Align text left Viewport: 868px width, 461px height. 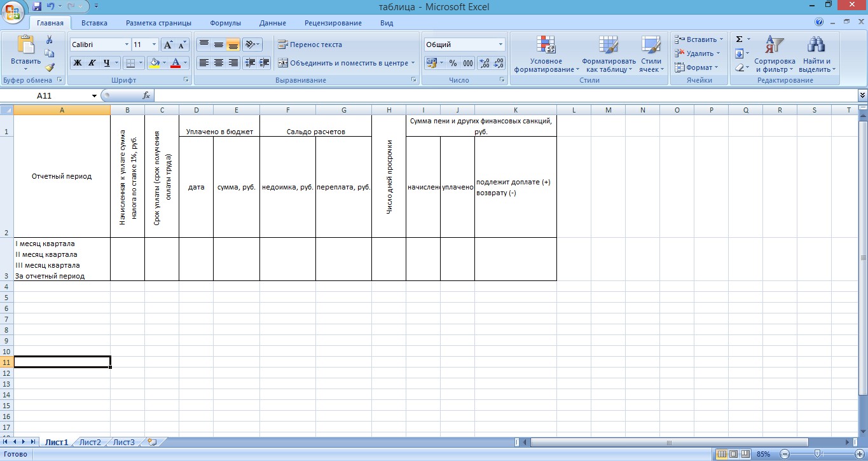203,63
